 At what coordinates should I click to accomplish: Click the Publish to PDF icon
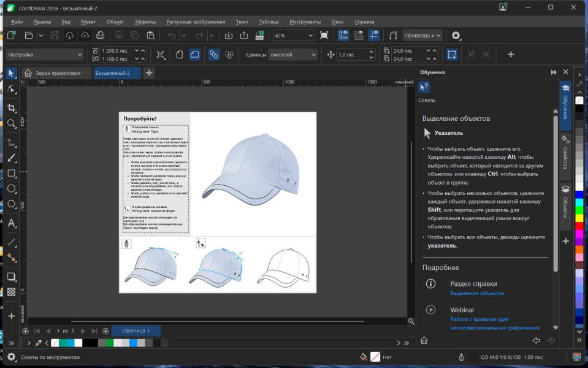(x=260, y=36)
